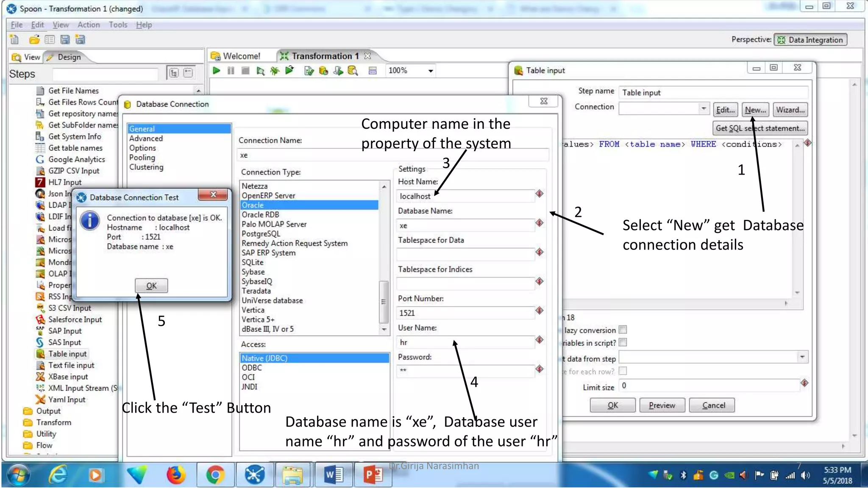Click the New file toolbar icon
Image resolution: width=868 pixels, height=488 pixels.
point(14,40)
